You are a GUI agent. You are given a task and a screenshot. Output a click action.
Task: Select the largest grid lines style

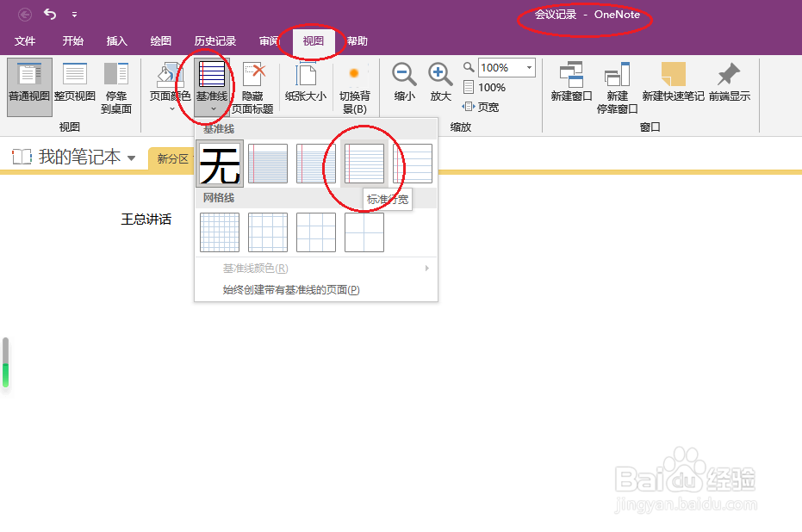[x=364, y=232]
